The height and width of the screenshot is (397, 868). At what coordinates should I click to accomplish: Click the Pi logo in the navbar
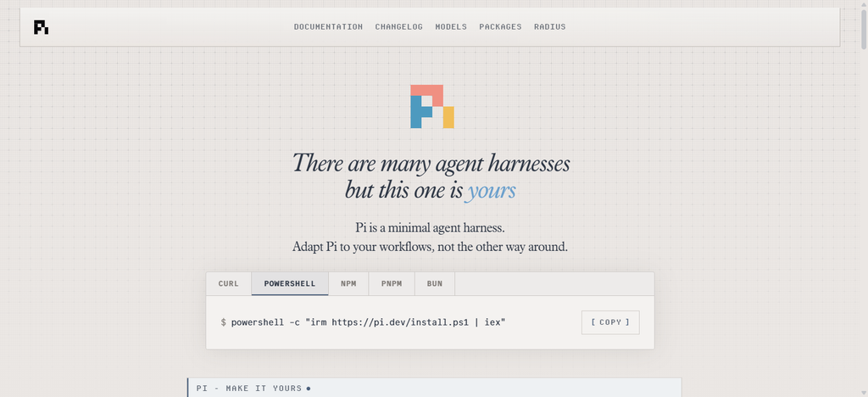coord(41,27)
